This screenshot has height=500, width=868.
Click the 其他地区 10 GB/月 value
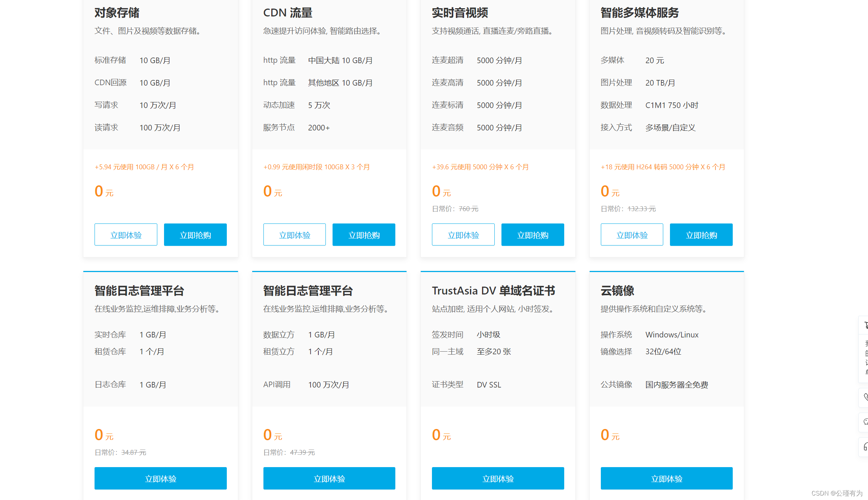click(x=340, y=83)
